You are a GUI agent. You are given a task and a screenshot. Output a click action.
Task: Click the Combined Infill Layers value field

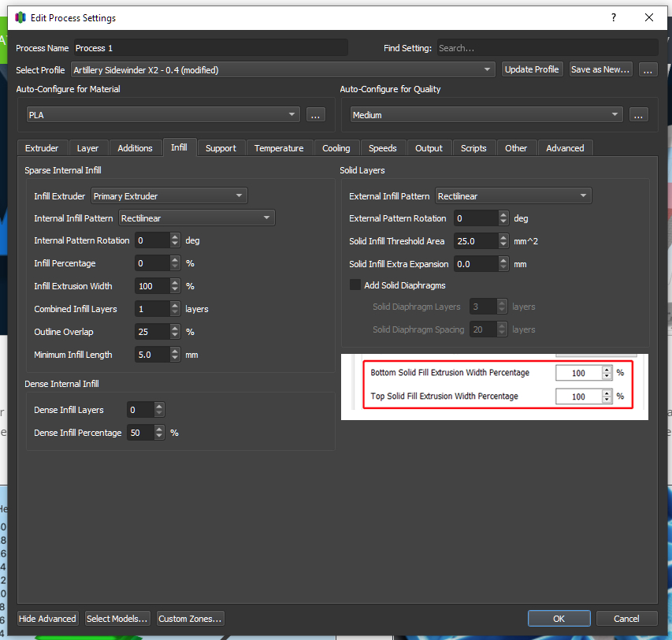tap(153, 309)
